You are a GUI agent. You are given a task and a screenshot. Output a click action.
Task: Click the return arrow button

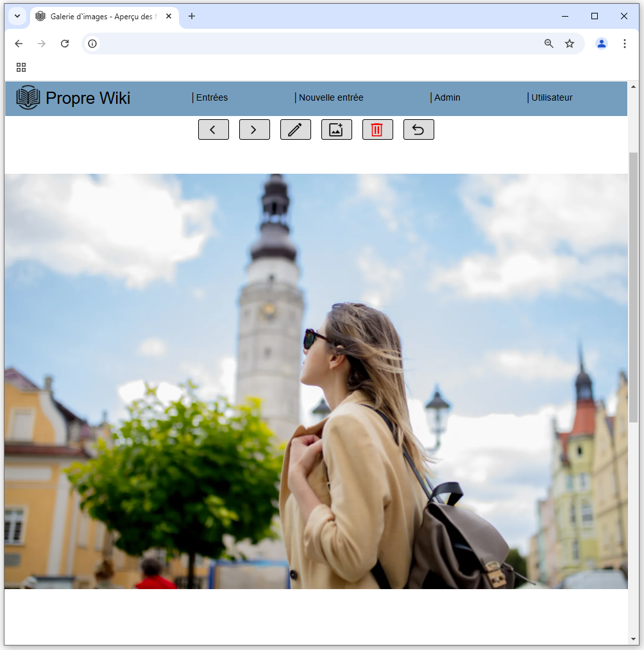[418, 129]
